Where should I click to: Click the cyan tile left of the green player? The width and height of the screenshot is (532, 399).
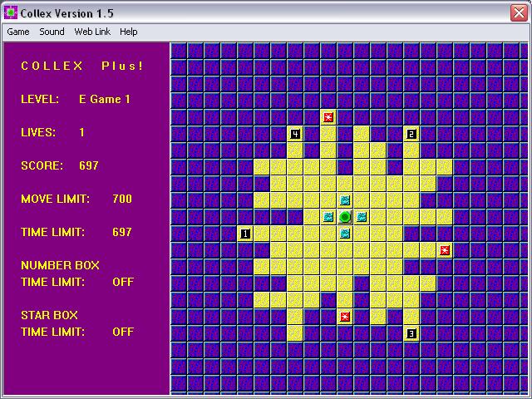click(x=328, y=217)
